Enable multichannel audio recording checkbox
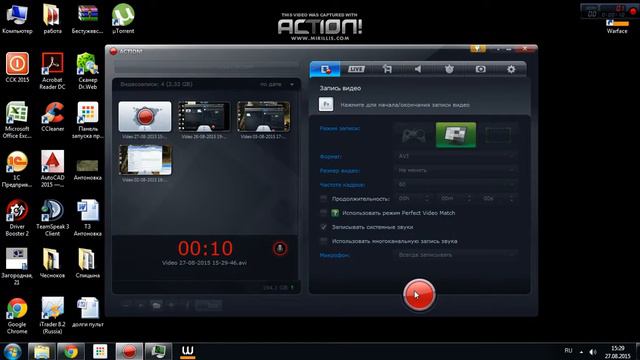The image size is (640, 360). [324, 241]
